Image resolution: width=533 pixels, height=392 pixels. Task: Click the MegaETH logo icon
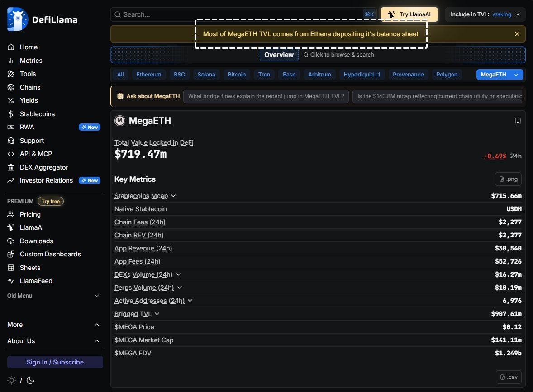pos(119,121)
